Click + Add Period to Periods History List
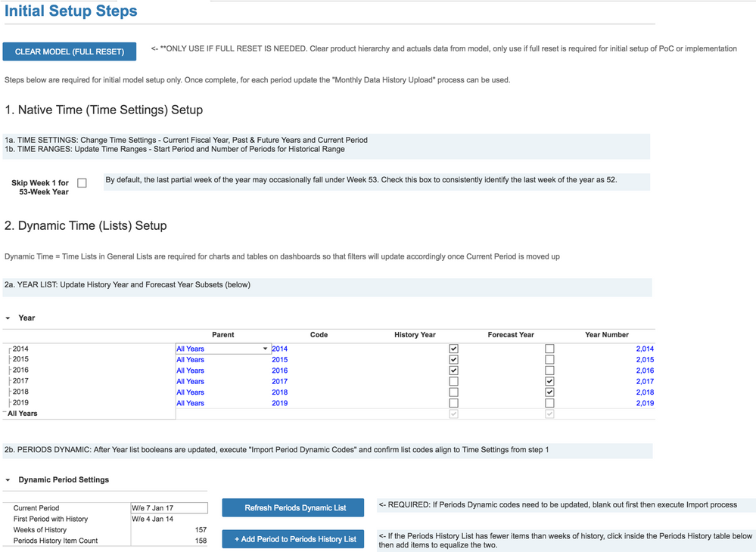Image resolution: width=756 pixels, height=552 pixels. [293, 538]
